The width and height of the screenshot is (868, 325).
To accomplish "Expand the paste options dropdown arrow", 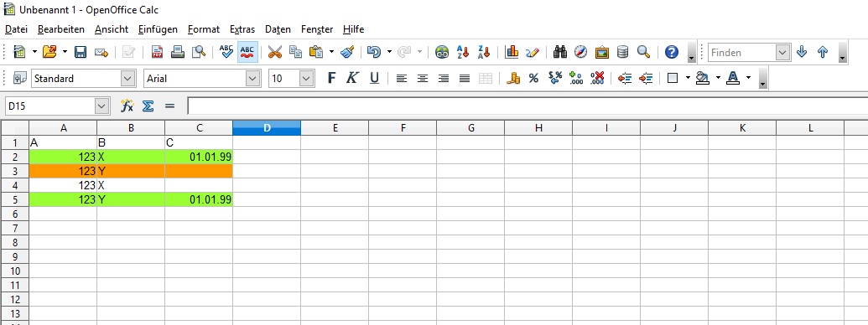I will 331,52.
